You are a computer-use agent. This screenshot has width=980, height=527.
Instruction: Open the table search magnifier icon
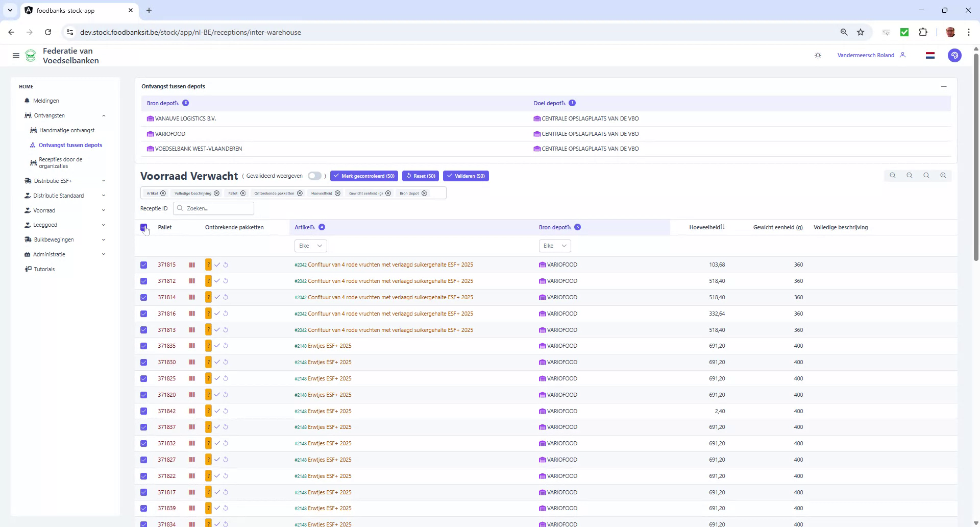(x=926, y=175)
